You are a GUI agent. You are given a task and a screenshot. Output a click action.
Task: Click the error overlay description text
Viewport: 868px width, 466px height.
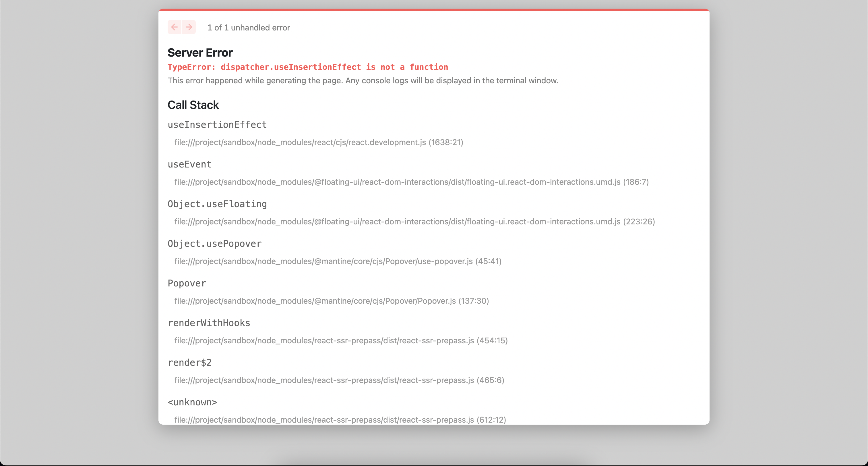click(x=363, y=81)
